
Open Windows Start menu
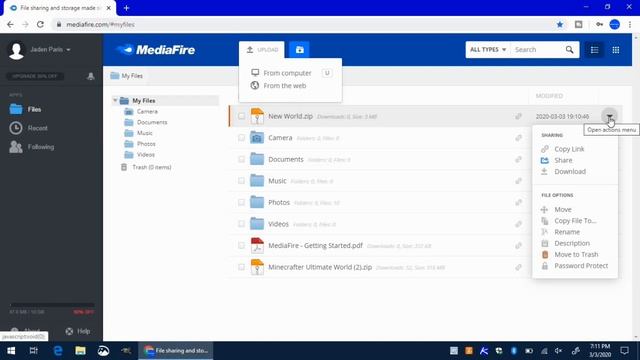(x=11, y=351)
